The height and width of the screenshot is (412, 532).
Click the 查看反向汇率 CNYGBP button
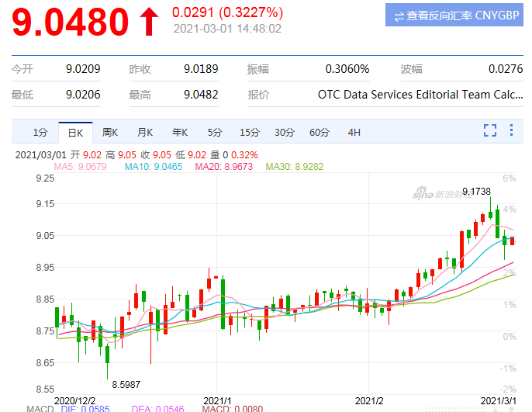click(x=454, y=16)
